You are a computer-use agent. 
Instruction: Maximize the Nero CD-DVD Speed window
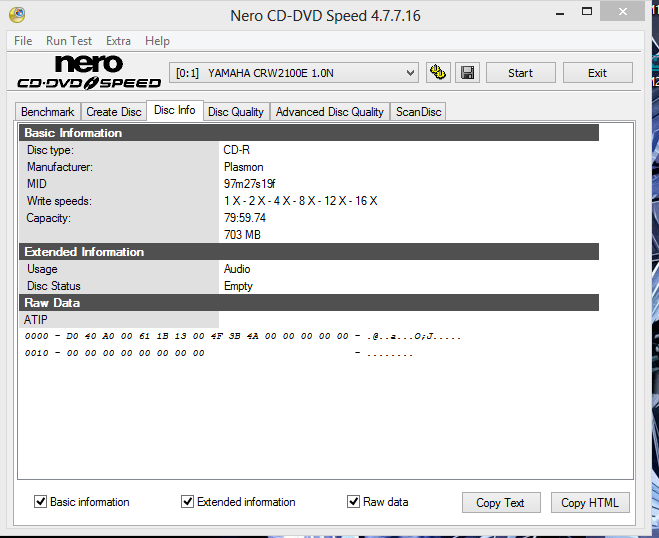(587, 12)
